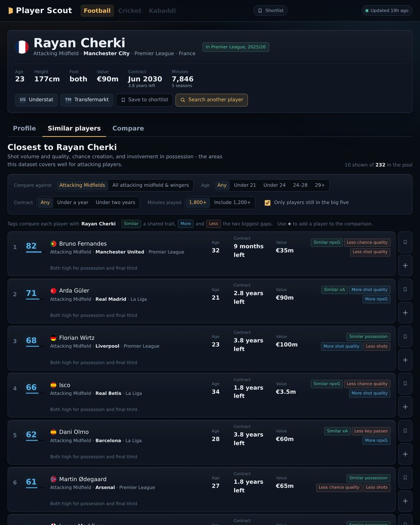Compare against all attacking midfield & wingers
This screenshot has height=525, width=420.
150,185
